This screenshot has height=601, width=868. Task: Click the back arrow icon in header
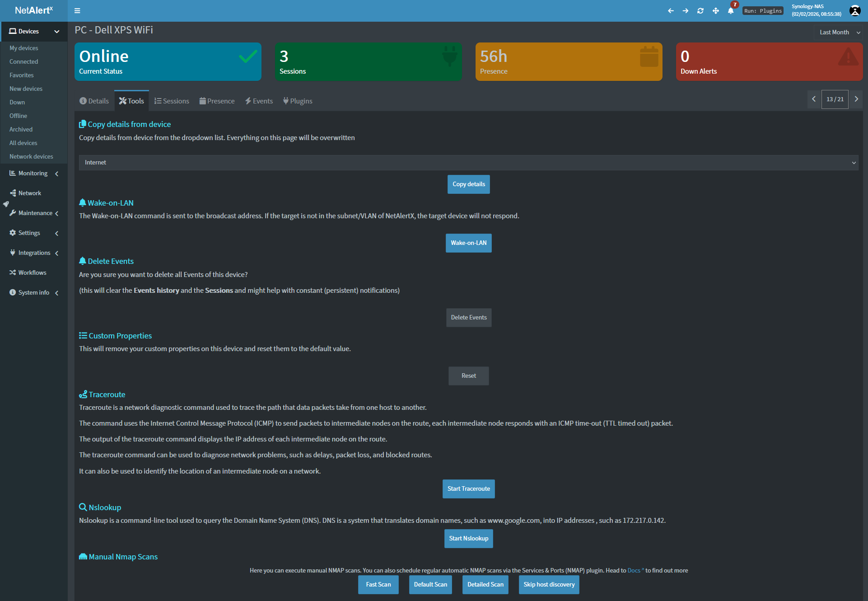[671, 11]
